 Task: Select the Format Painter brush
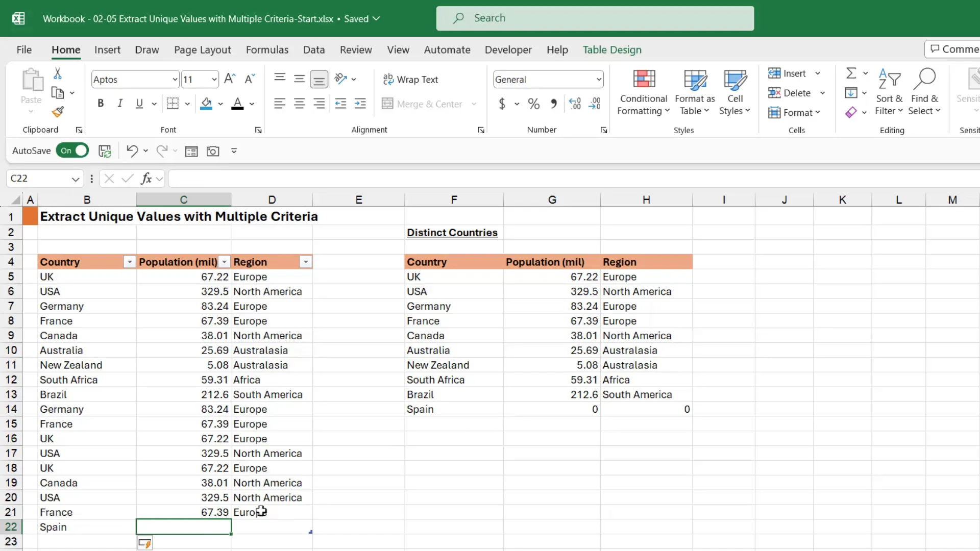(58, 112)
